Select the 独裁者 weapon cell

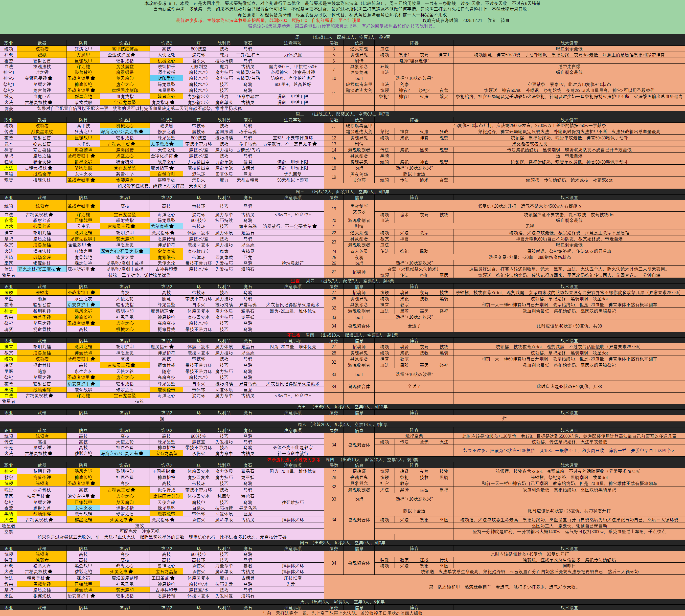(42, 560)
